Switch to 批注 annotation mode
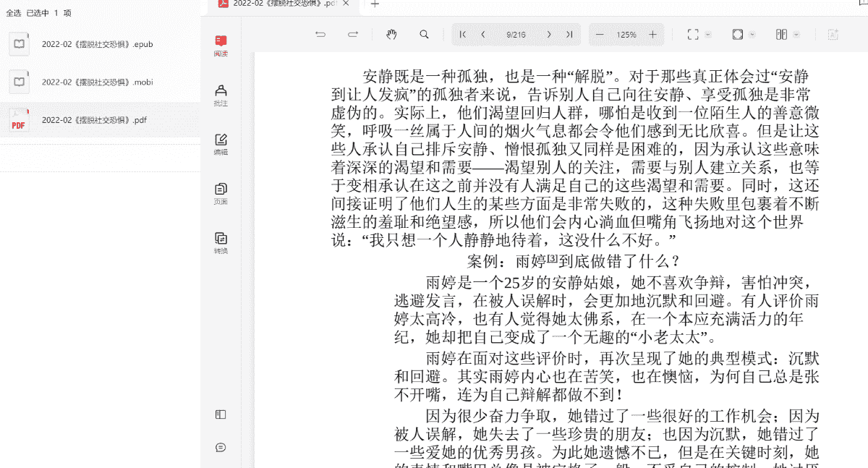Screen dimensions: 868x468 click(x=221, y=95)
